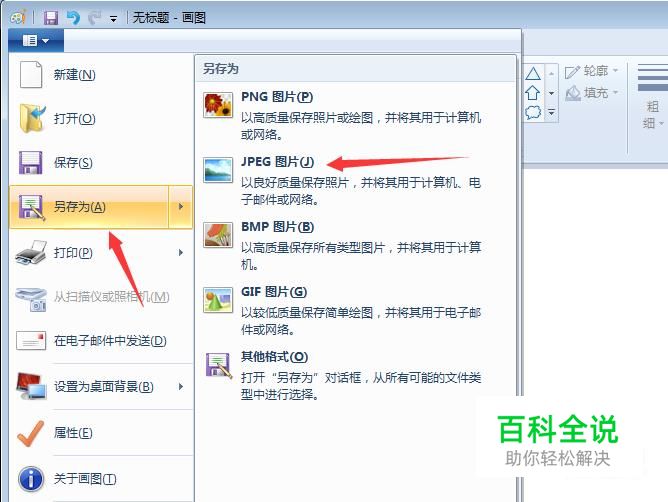Click the folder icon for 打开(O)
Image resolution: width=668 pixels, height=502 pixels.
pyautogui.click(x=32, y=118)
